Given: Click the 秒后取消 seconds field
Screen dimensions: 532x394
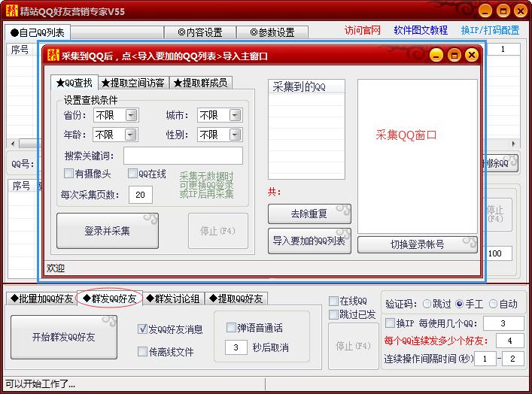Looking at the screenshot, I should [x=236, y=347].
